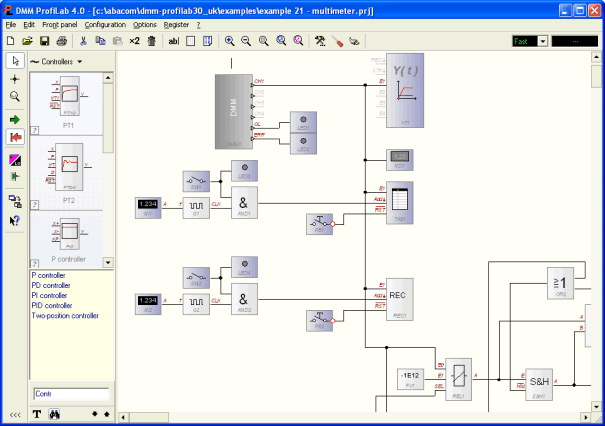
Task: Open the Options menu
Action: point(145,25)
